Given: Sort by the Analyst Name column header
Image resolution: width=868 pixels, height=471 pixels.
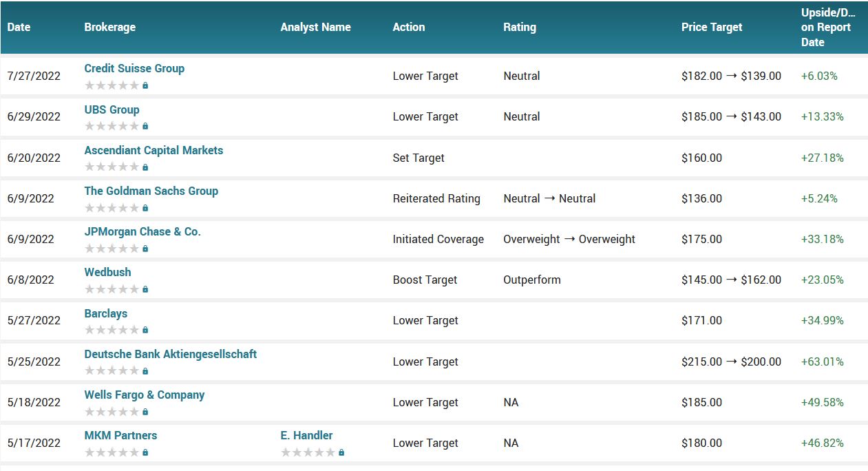Looking at the screenshot, I should (x=316, y=28).
